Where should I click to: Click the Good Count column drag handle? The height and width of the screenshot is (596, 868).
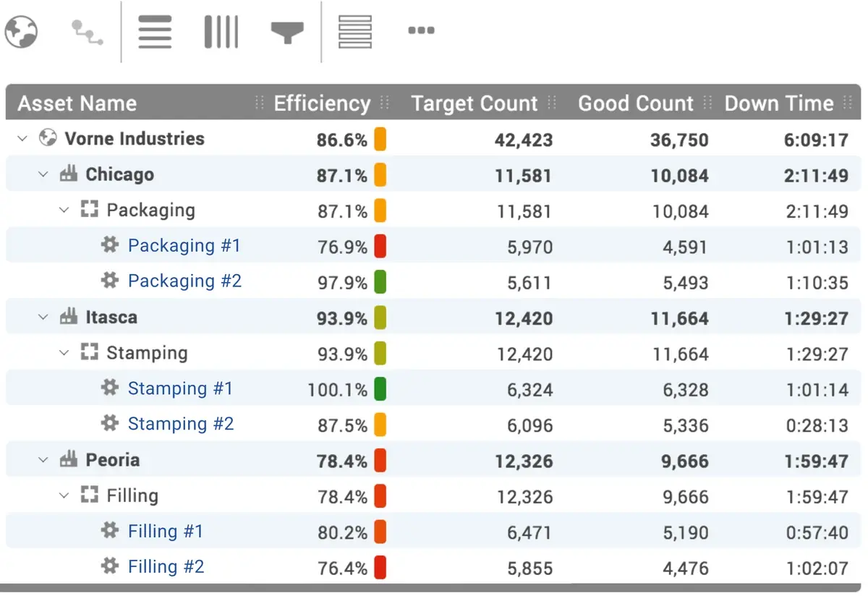[708, 103]
